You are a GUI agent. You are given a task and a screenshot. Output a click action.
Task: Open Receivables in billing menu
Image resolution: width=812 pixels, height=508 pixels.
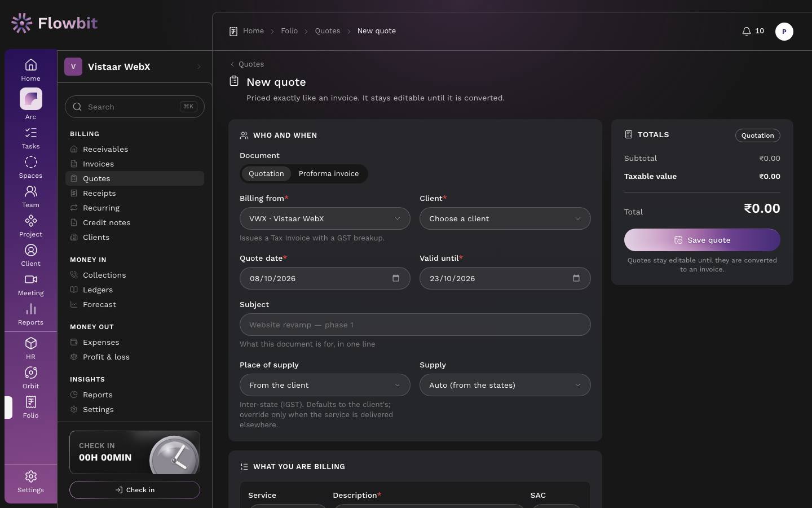point(134,149)
